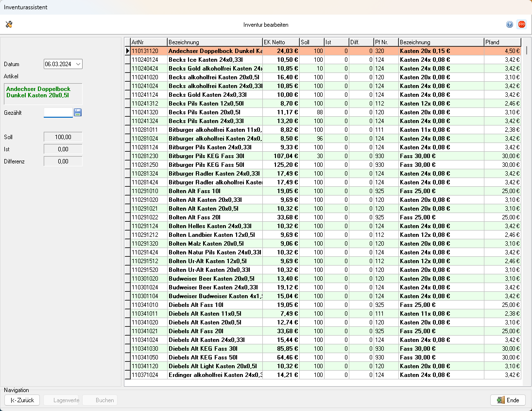The image size is (532, 411).
Task: Save counted value with the floppy disk icon
Action: coord(78,112)
